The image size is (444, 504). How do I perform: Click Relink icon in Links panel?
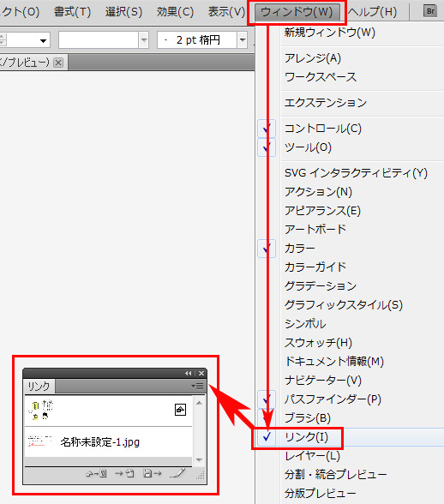pos(96,473)
